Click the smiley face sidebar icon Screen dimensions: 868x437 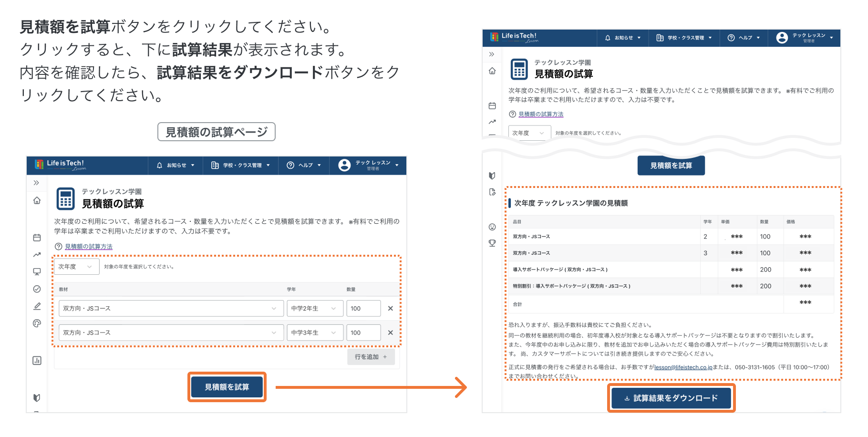click(492, 227)
